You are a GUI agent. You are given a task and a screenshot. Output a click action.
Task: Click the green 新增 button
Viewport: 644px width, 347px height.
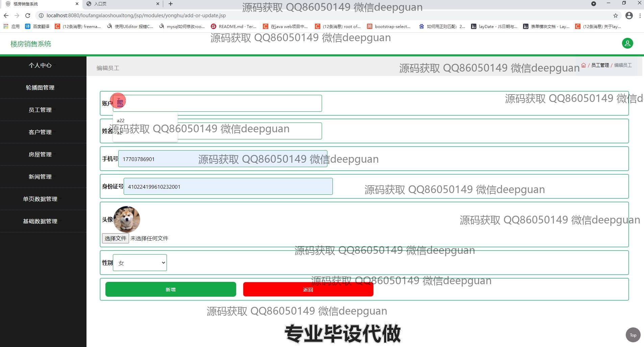171,289
